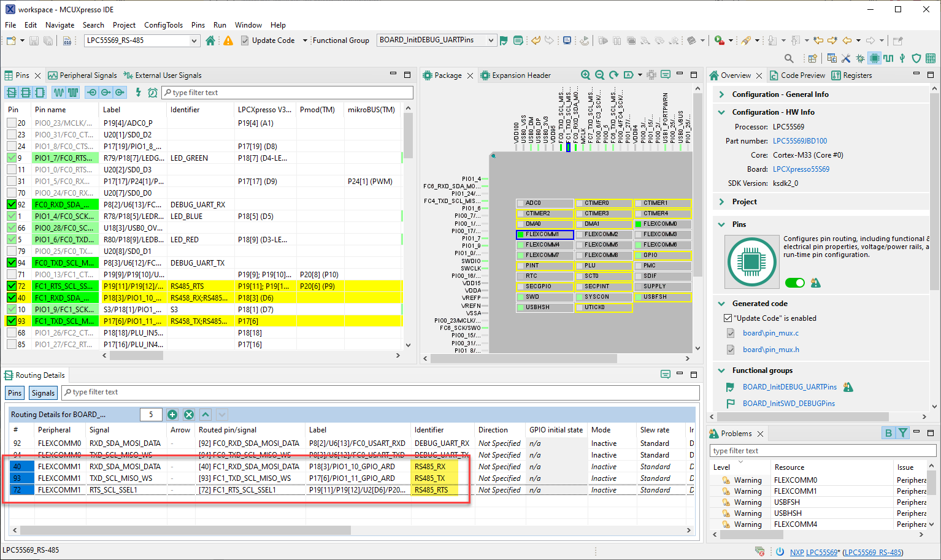
Task: Open the board\pin_mux.c link
Action: tap(770, 333)
